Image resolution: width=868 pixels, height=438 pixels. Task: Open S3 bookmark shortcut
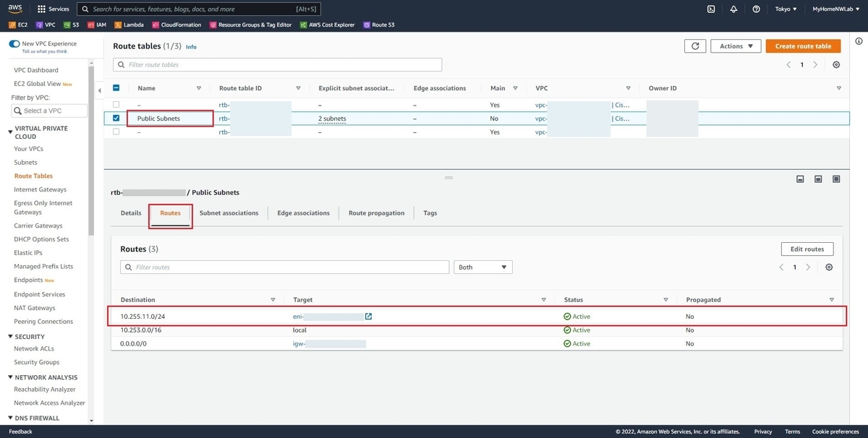(71, 25)
